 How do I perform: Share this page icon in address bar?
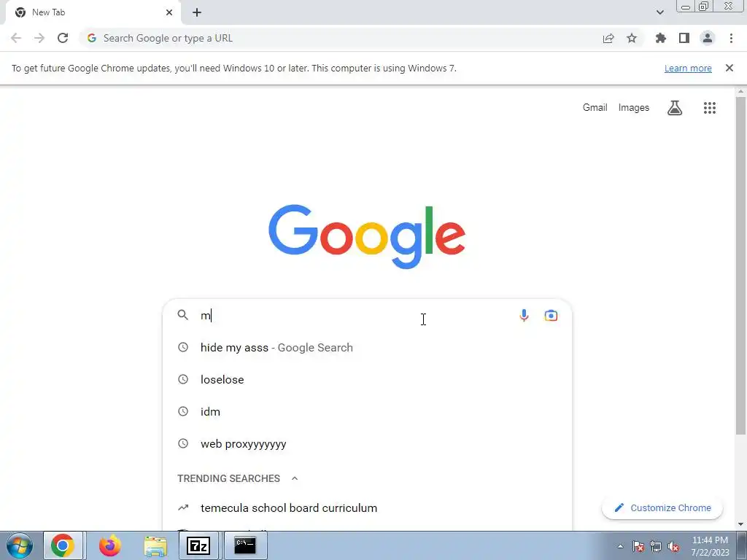tap(608, 38)
